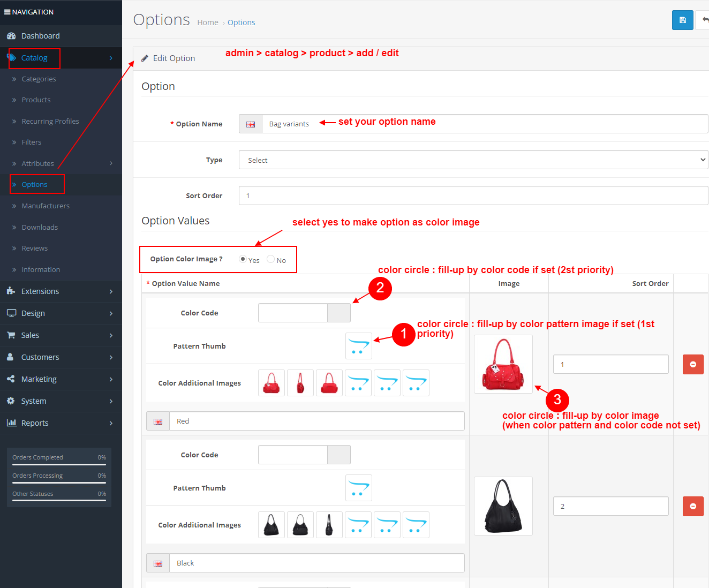The image size is (709, 588).
Task: Remove the Red option value with minus icon
Action: click(693, 364)
